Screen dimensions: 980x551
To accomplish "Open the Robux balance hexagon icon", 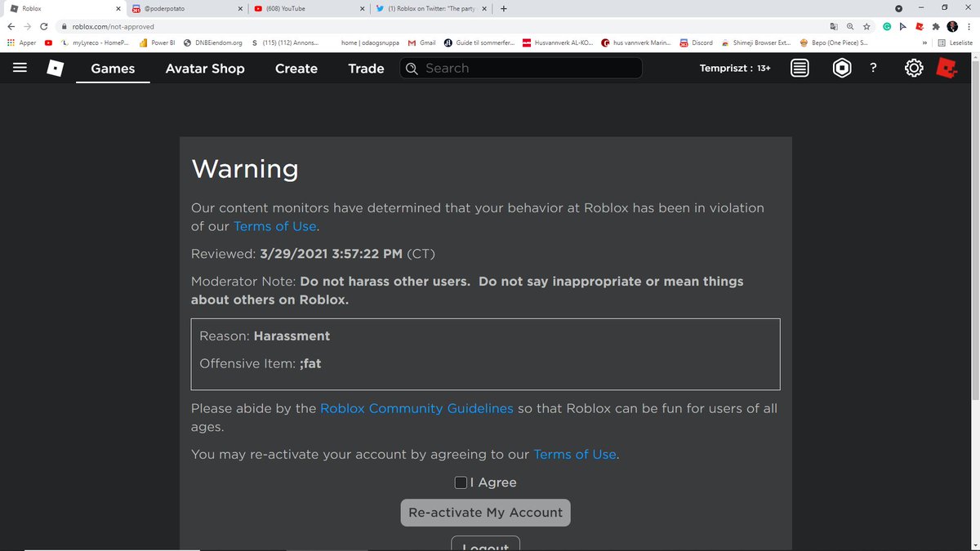I will (x=842, y=69).
